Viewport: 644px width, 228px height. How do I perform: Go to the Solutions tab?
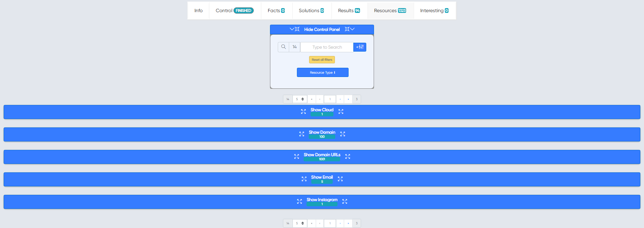point(312,11)
